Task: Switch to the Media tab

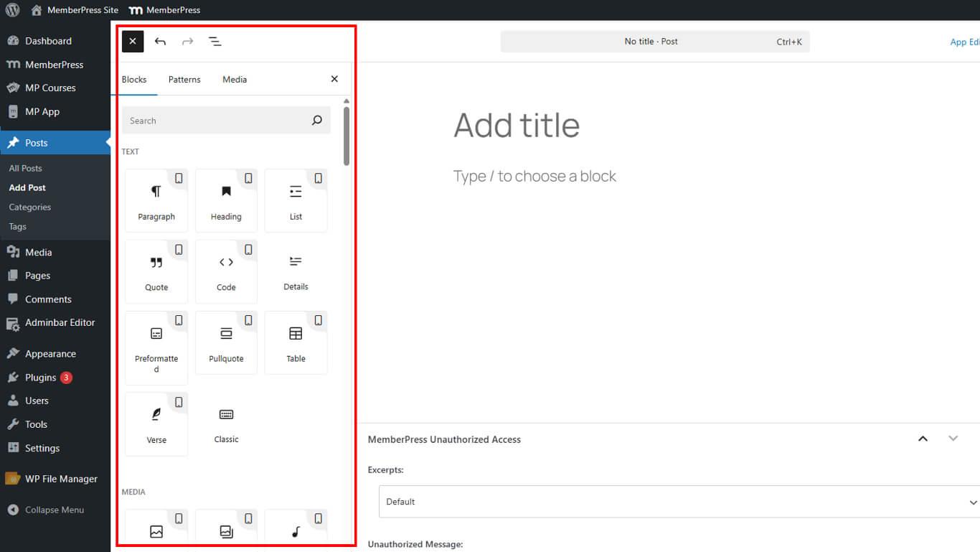Action: pos(235,80)
